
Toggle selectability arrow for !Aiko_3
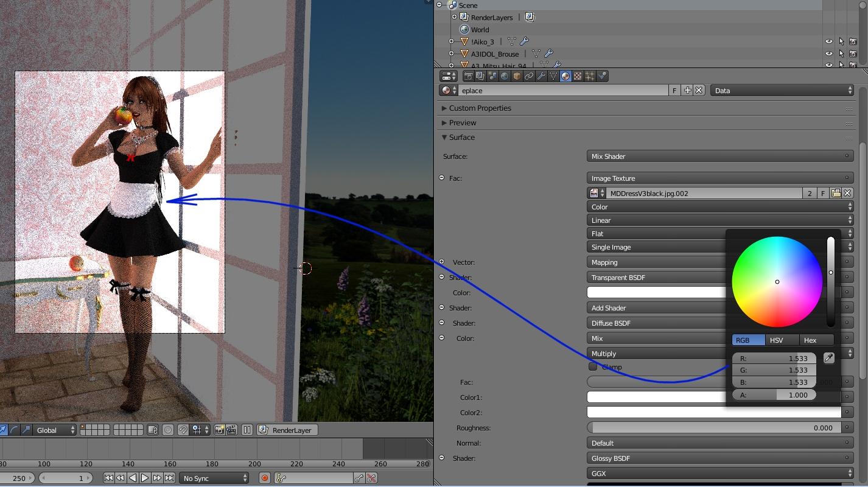[841, 41]
